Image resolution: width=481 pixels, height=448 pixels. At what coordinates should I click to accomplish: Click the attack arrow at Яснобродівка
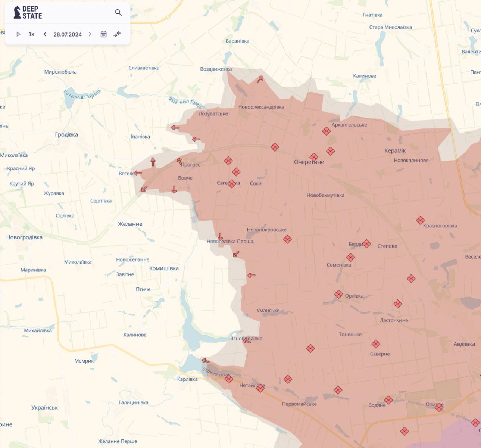(247, 340)
